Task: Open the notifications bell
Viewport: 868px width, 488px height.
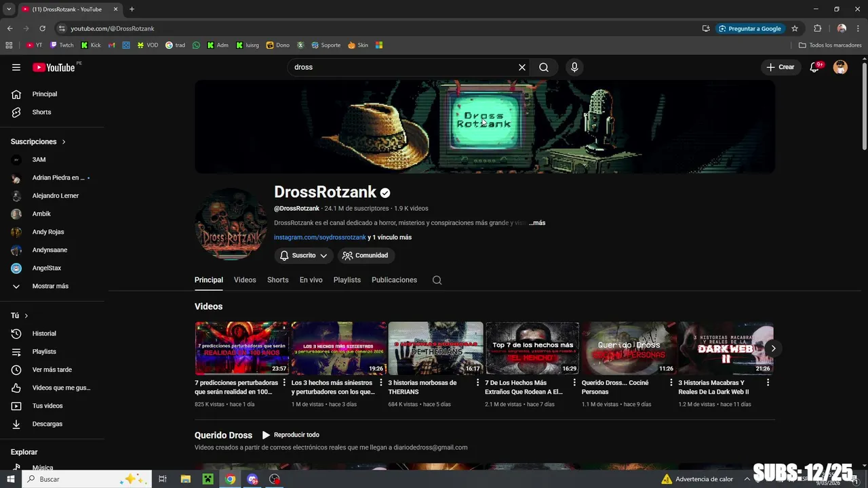Action: tap(815, 67)
